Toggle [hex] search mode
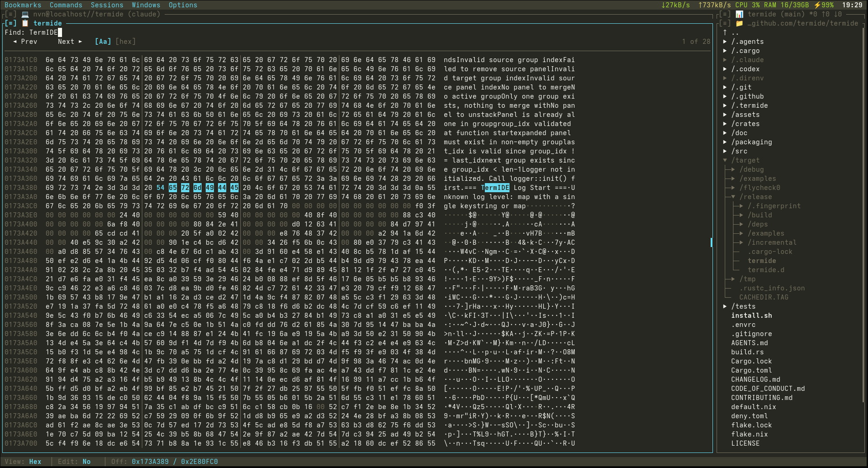This screenshot has height=468, width=868. point(125,42)
